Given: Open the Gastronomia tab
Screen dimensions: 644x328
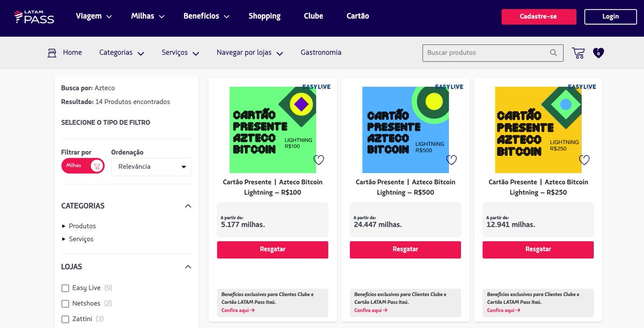Looking at the screenshot, I should [x=321, y=53].
